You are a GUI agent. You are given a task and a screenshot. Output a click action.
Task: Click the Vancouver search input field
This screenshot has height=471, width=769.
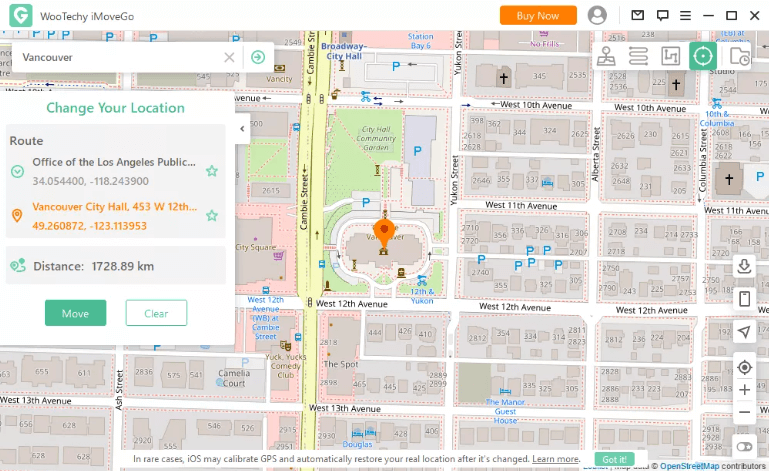(120, 57)
